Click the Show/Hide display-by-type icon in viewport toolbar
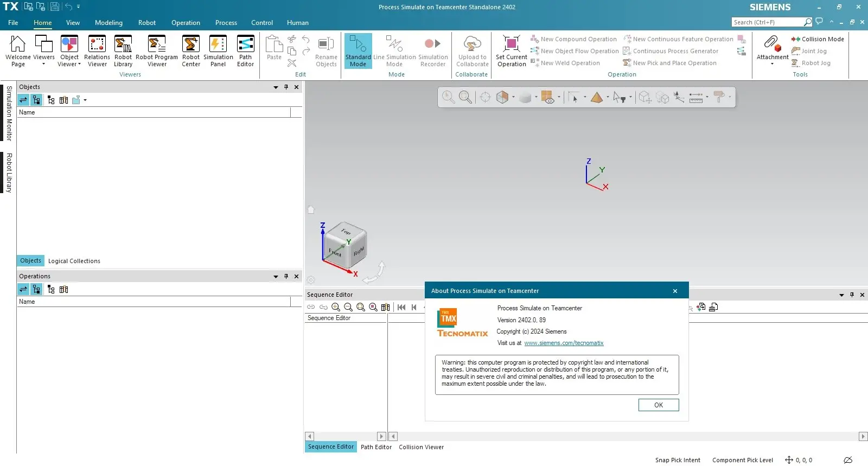 [547, 98]
